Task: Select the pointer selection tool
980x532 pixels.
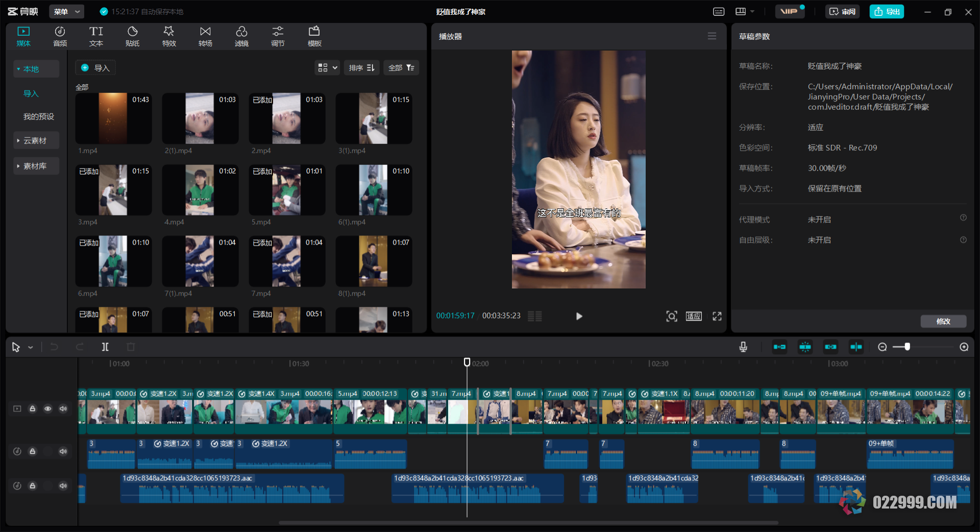Action: tap(16, 347)
